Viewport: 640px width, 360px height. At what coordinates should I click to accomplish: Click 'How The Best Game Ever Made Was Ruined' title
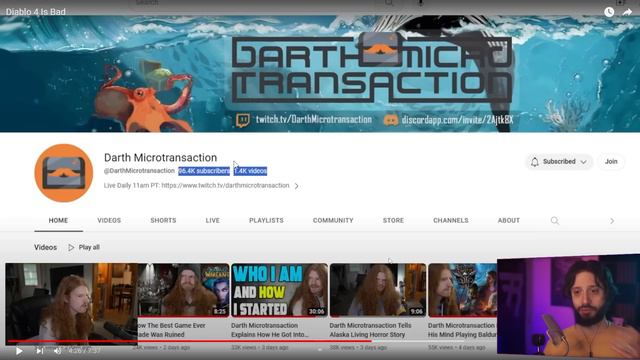click(x=171, y=330)
